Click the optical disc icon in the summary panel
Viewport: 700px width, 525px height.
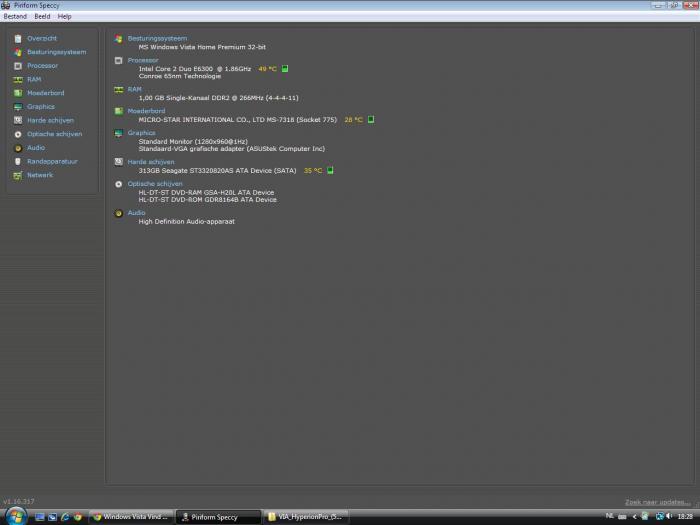[x=118, y=184]
